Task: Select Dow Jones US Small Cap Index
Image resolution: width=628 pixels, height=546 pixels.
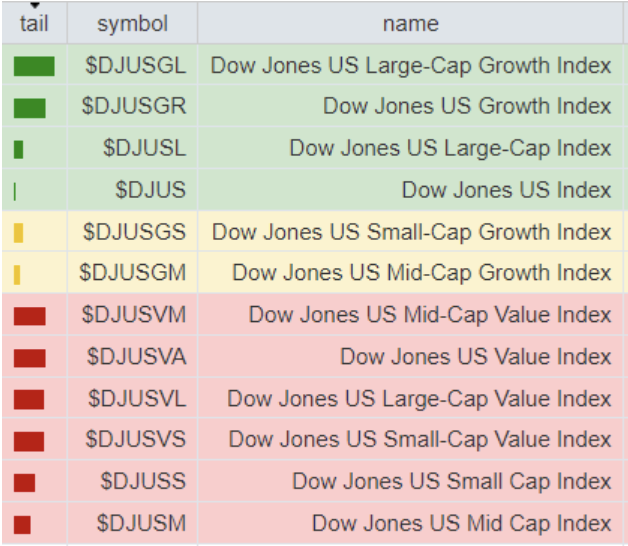Action: (451, 482)
